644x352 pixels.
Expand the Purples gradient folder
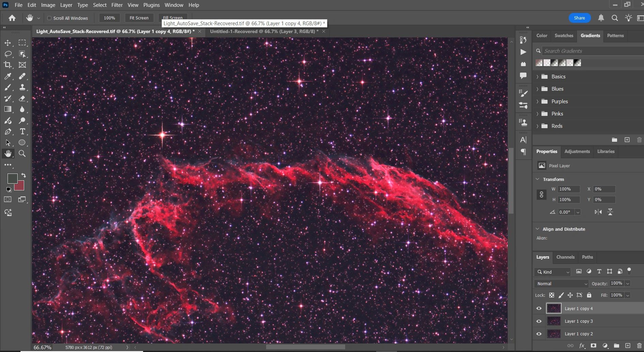pyautogui.click(x=538, y=102)
